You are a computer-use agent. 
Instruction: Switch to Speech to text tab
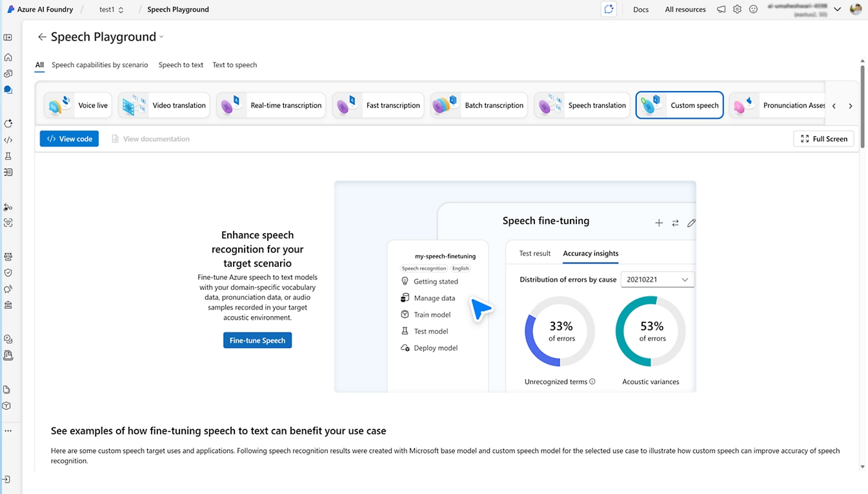[x=181, y=65]
